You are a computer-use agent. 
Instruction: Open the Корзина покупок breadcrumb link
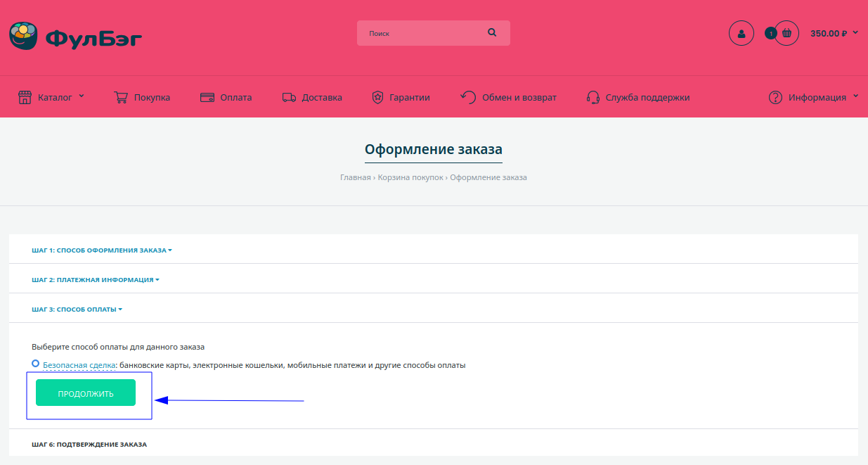(x=410, y=177)
